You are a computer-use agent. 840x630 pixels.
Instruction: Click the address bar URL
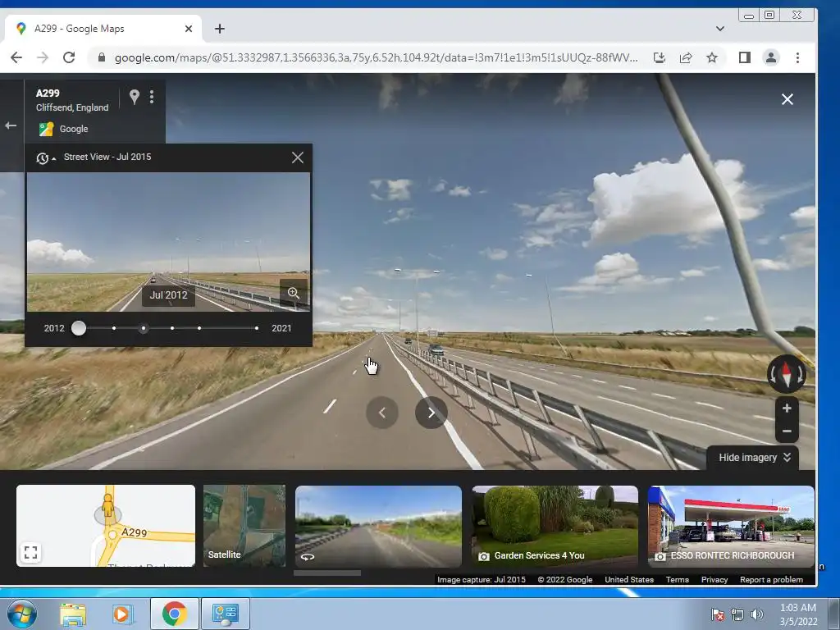click(x=376, y=57)
